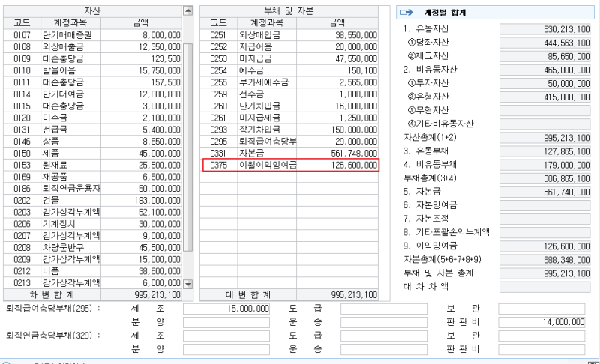Screen dimensions: 600x364
Task: Click the 비유동부채 value 179,000,000
Action: 545,165
